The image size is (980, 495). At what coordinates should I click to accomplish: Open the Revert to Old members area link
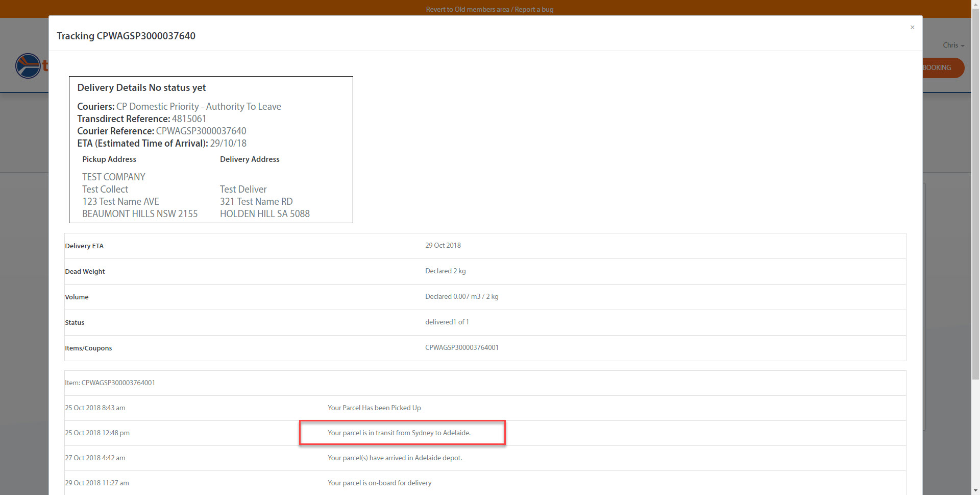click(467, 9)
